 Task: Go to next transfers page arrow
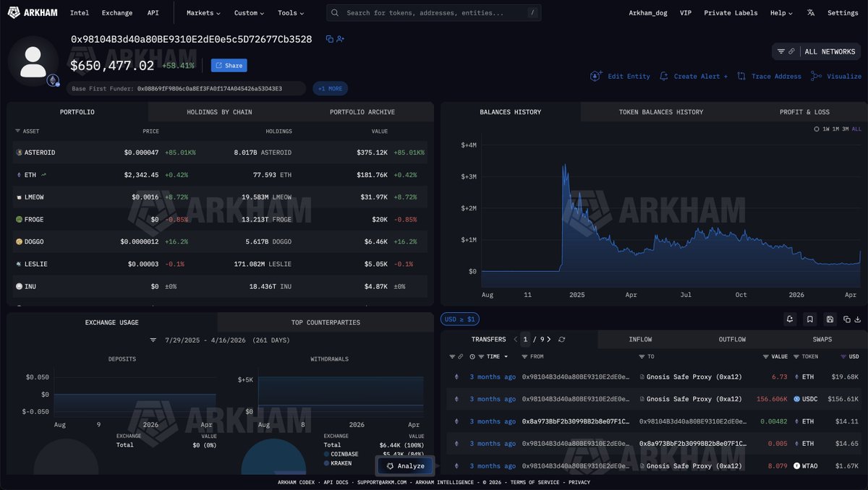coord(549,339)
